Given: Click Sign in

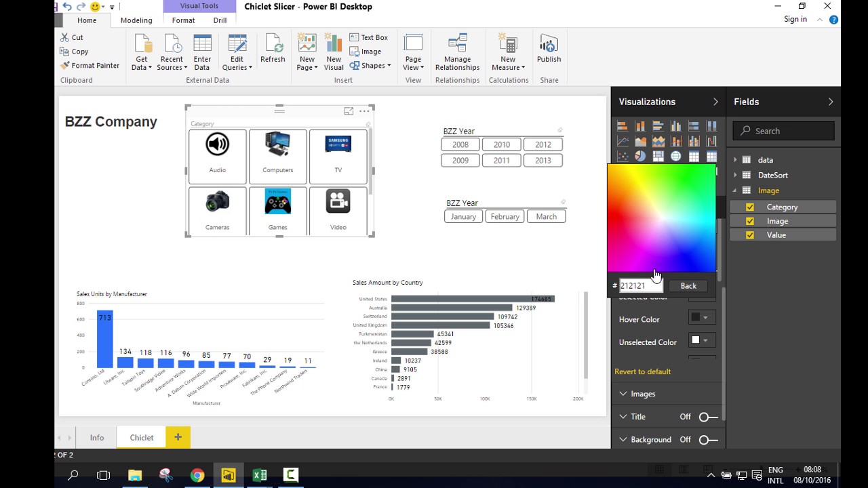Looking at the screenshot, I should [x=795, y=19].
